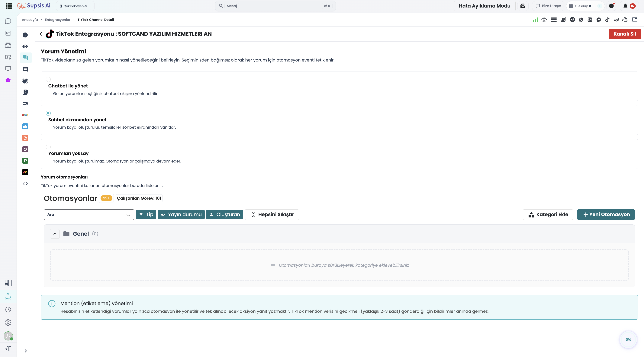644x357 pixels.
Task: Click the red 'Kanalı Sil' button
Action: click(x=624, y=34)
